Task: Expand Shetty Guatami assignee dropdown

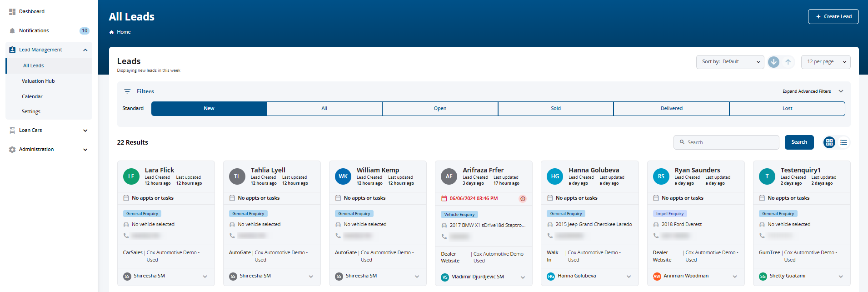Action: click(841, 277)
